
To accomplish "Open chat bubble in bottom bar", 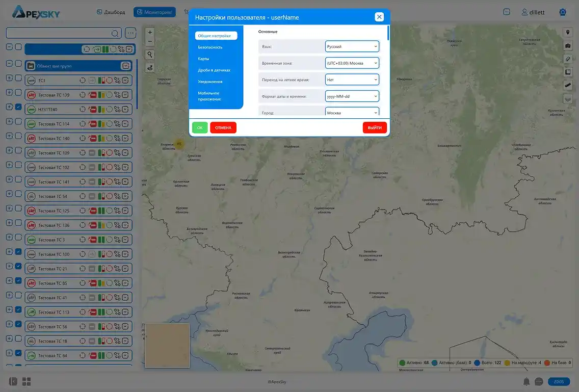I will [539, 381].
